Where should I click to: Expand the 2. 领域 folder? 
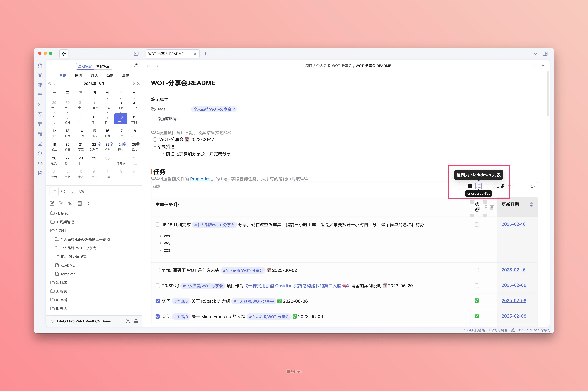click(61, 282)
